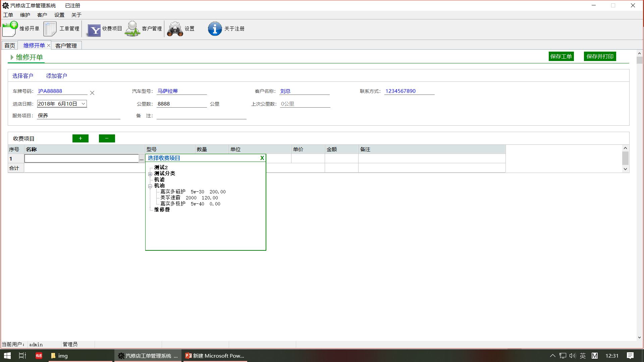Switch to the 客户管理 tab
Image resolution: width=644 pixels, height=362 pixels.
pyautogui.click(x=66, y=45)
